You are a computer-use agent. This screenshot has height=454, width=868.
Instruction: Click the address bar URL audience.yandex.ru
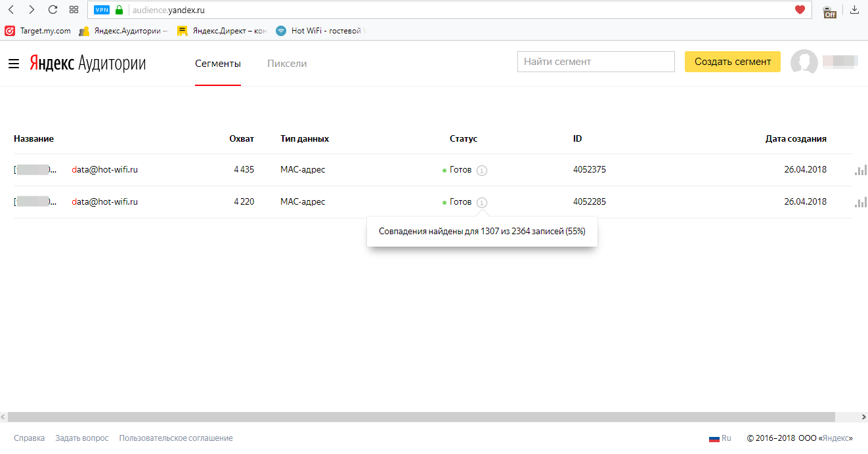169,10
